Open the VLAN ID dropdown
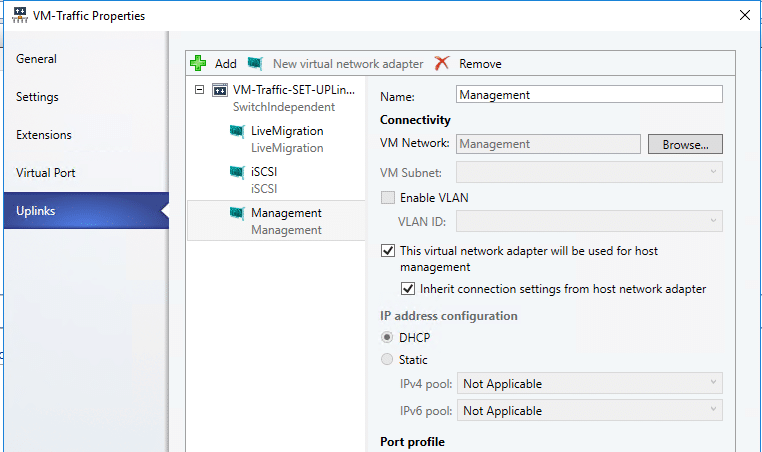This screenshot has width=762, height=452. [589, 221]
